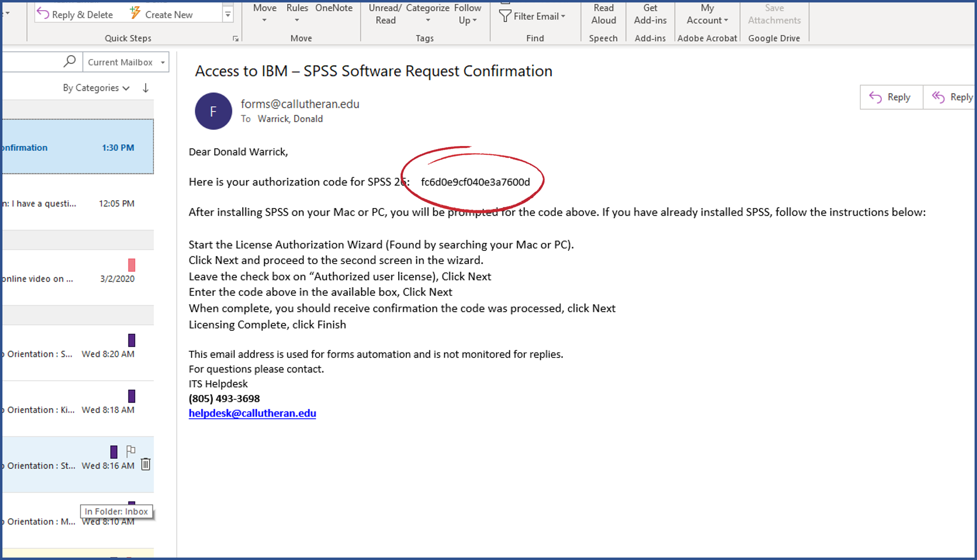Click the sender avatar circle F

(213, 111)
